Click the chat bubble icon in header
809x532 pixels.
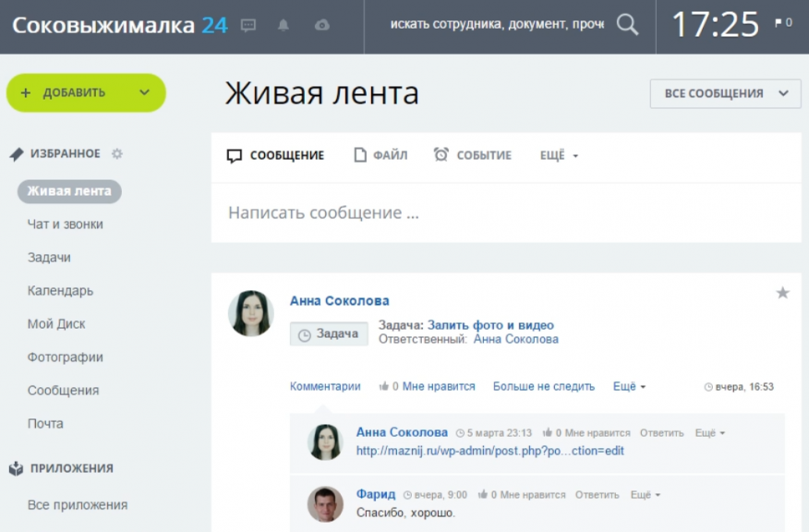pos(248,25)
